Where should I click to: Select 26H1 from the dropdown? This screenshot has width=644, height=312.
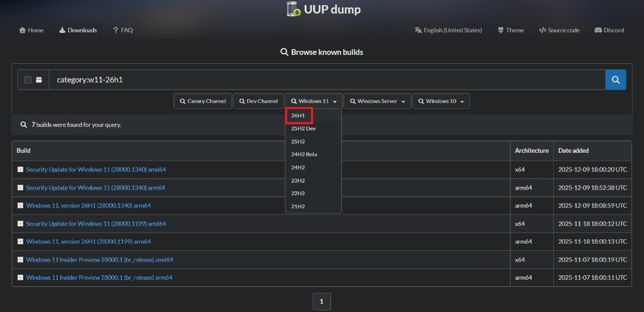point(314,115)
